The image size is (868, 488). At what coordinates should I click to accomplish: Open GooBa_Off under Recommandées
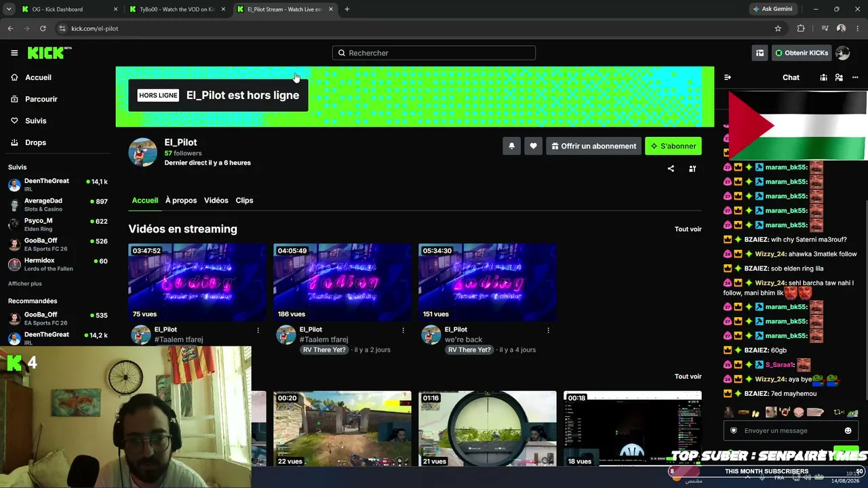coord(58,319)
